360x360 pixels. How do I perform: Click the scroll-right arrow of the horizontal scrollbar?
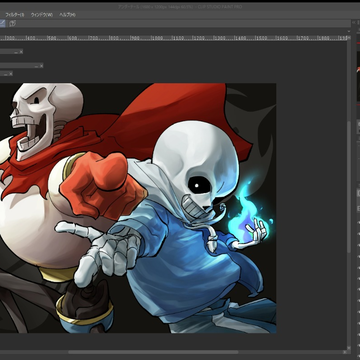345,352
